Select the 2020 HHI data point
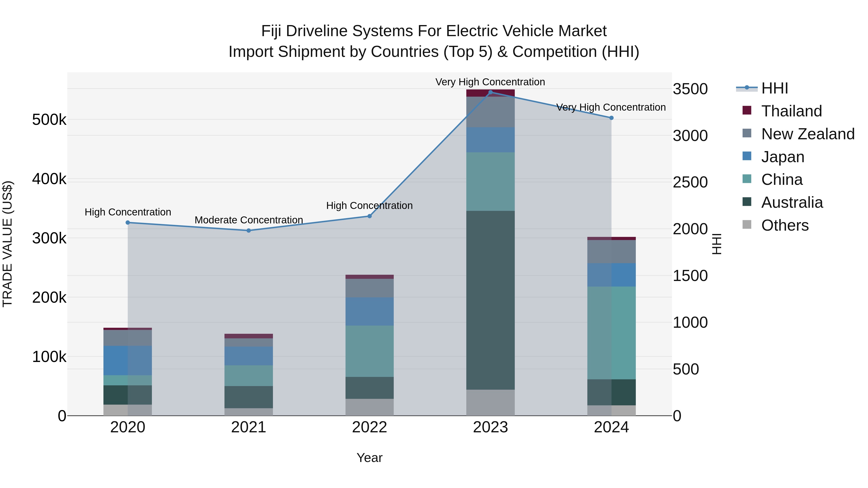 [128, 223]
